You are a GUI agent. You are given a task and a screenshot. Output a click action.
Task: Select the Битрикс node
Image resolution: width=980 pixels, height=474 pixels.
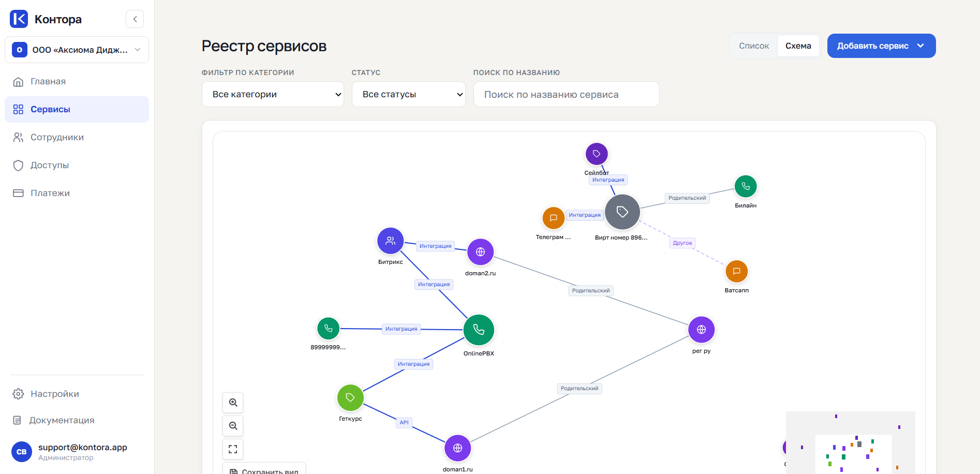(391, 241)
